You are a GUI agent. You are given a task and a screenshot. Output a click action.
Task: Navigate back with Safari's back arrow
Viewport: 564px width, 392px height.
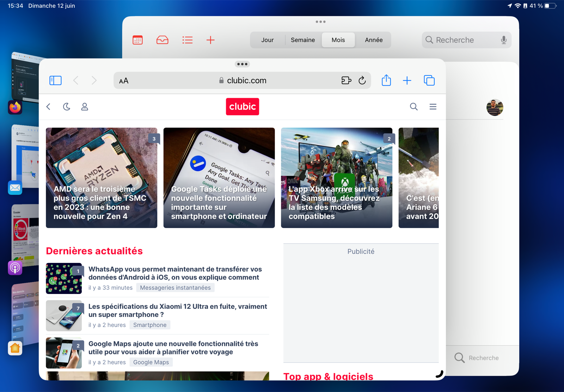click(76, 80)
